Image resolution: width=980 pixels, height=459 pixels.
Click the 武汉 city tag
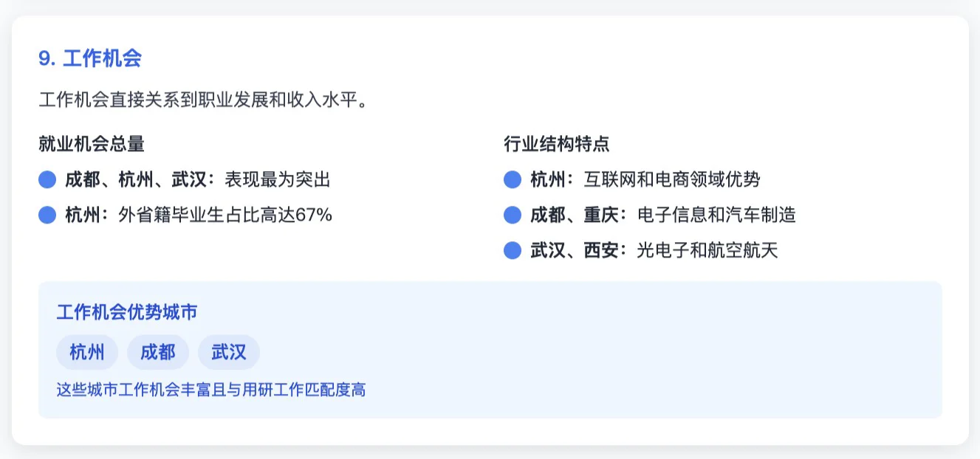coord(229,352)
